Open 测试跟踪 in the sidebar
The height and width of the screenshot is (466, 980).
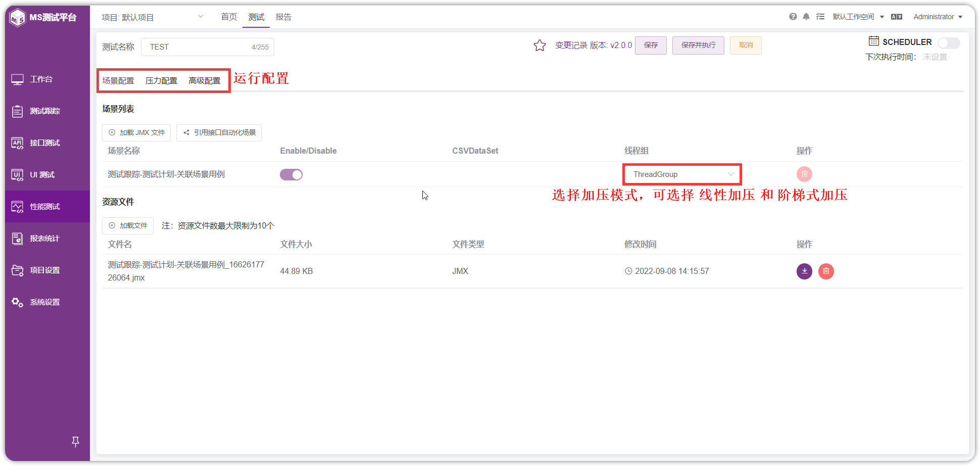(x=47, y=111)
